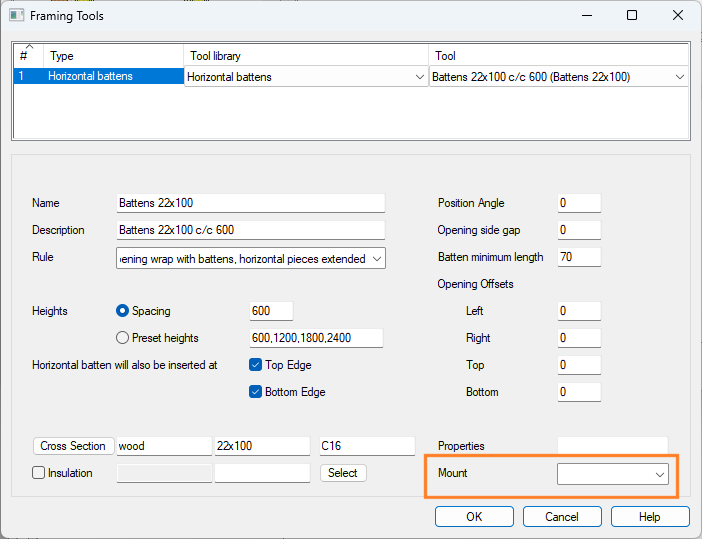Open the Tool library dropdown
The image size is (702, 539).
[x=418, y=77]
